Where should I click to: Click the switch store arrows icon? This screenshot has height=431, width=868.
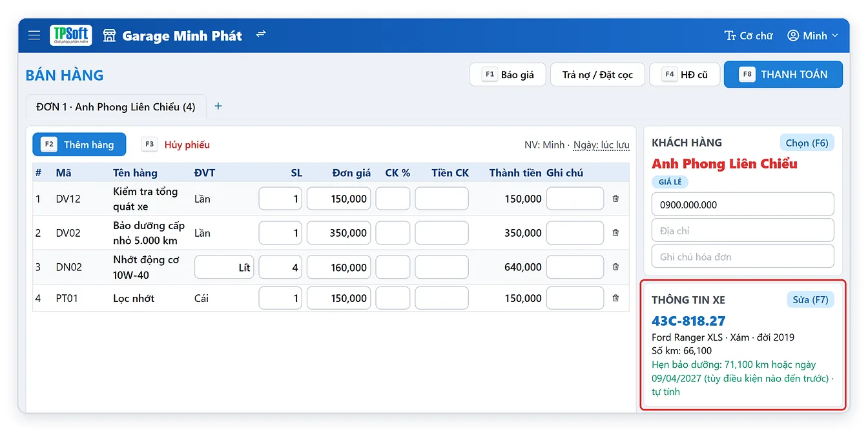click(x=261, y=34)
